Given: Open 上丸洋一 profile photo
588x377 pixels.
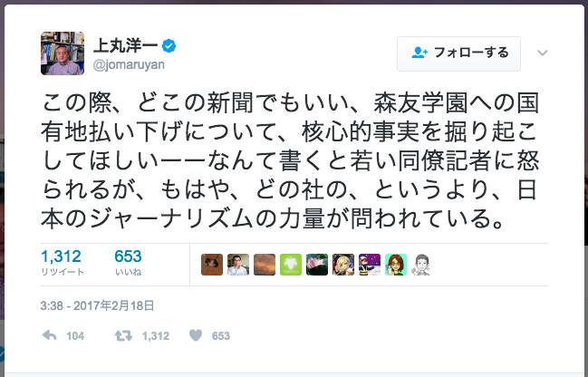Looking at the screenshot, I should 63,53.
